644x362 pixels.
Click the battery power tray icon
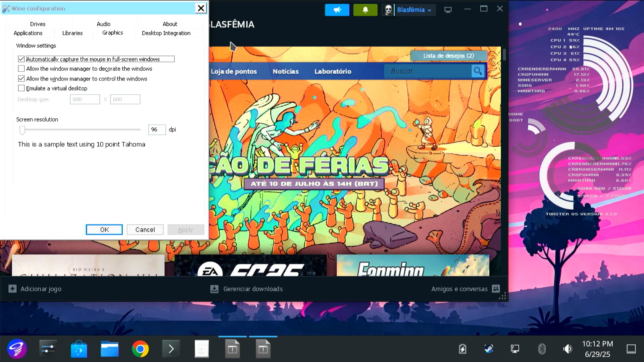[x=462, y=349]
